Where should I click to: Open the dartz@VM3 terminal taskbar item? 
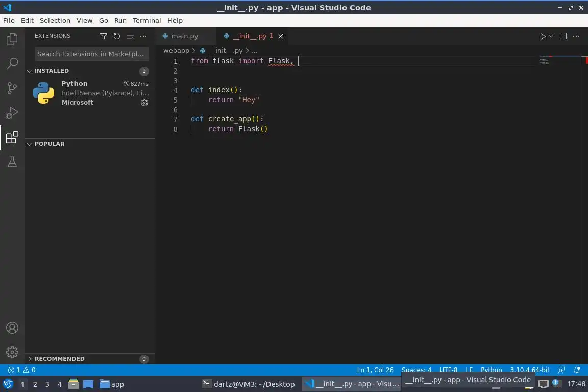point(249,384)
